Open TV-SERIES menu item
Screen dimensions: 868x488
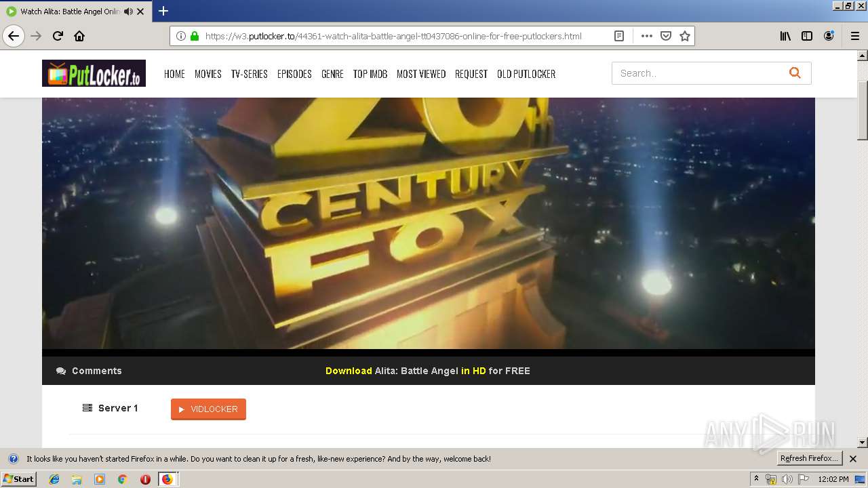250,74
